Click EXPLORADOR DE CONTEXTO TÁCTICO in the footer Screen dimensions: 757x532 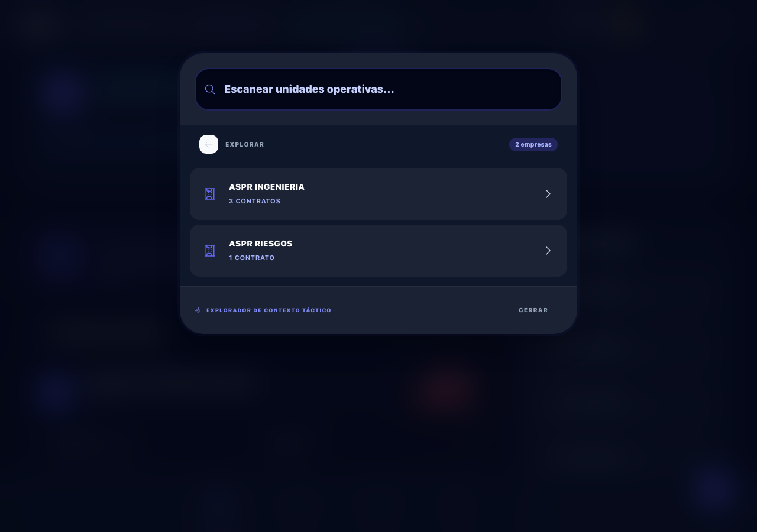pyautogui.click(x=268, y=310)
